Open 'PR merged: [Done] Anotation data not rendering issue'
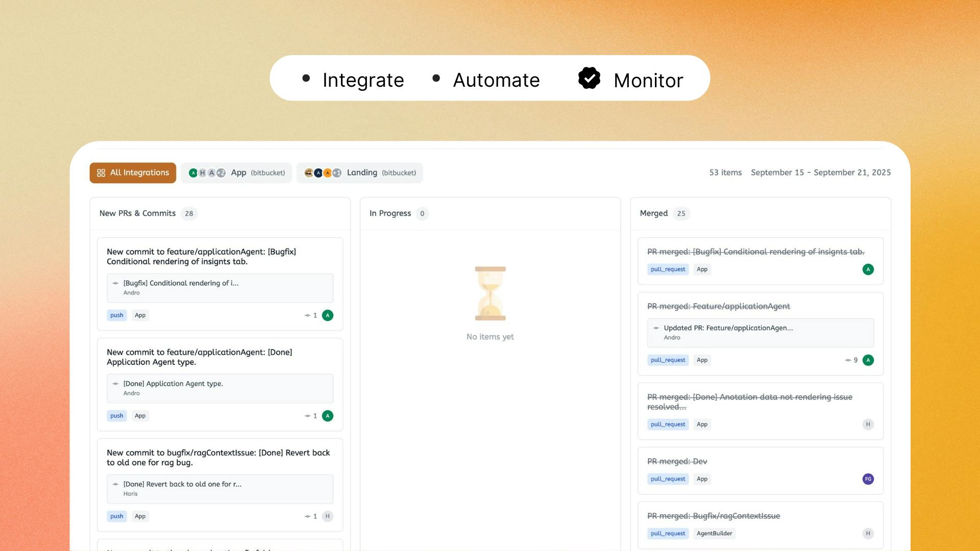Image resolution: width=980 pixels, height=551 pixels. (750, 402)
